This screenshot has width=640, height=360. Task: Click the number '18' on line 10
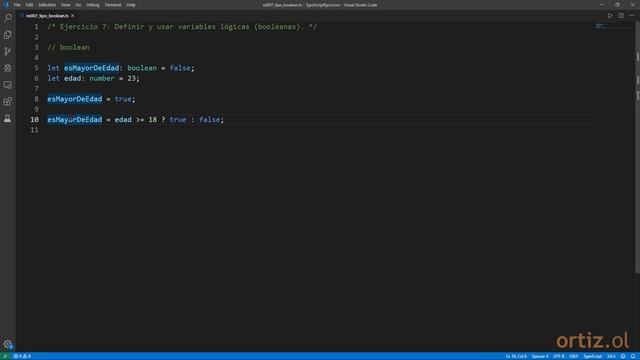coord(152,120)
